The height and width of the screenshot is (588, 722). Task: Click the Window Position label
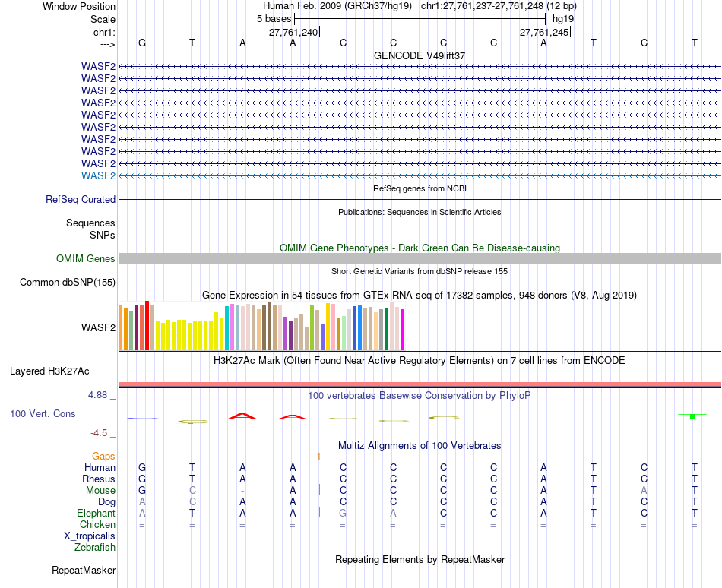(x=79, y=6)
